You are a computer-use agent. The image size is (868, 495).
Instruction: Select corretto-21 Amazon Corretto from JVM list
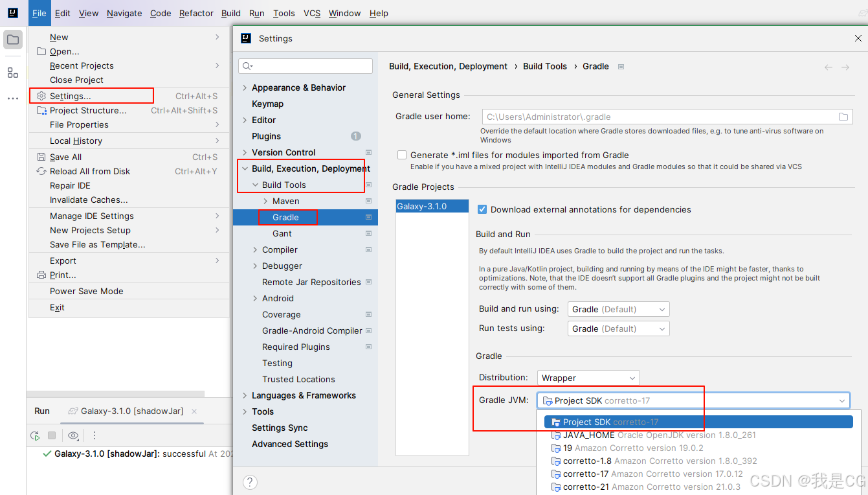pos(699,487)
